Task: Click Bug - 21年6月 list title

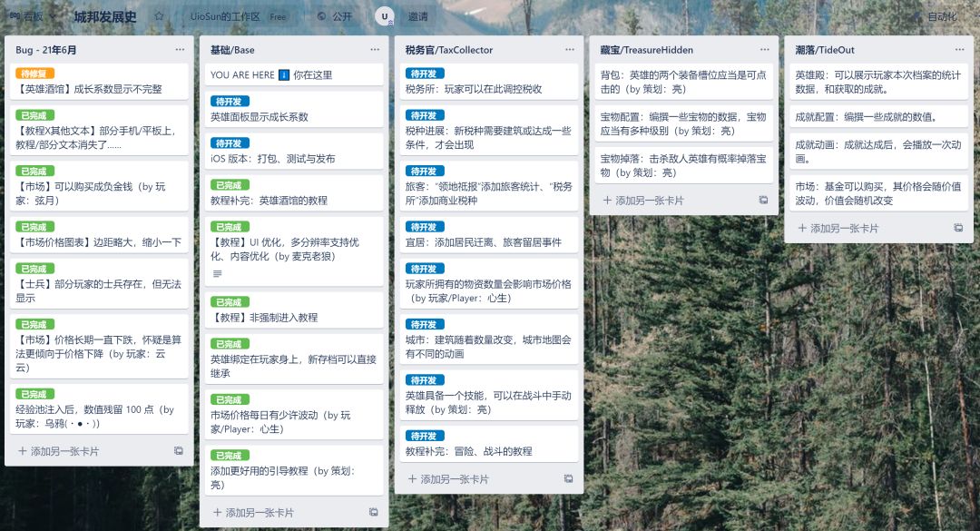Action: [x=46, y=50]
